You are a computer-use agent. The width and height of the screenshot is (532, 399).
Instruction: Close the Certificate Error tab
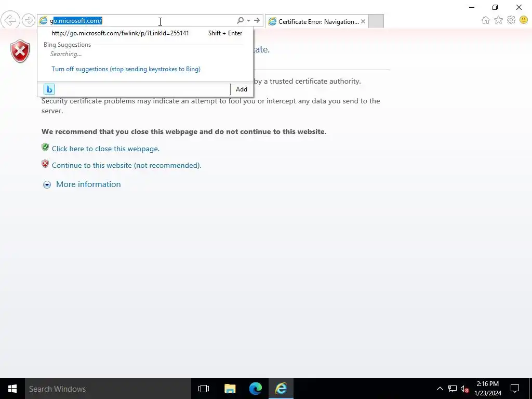coord(363,21)
